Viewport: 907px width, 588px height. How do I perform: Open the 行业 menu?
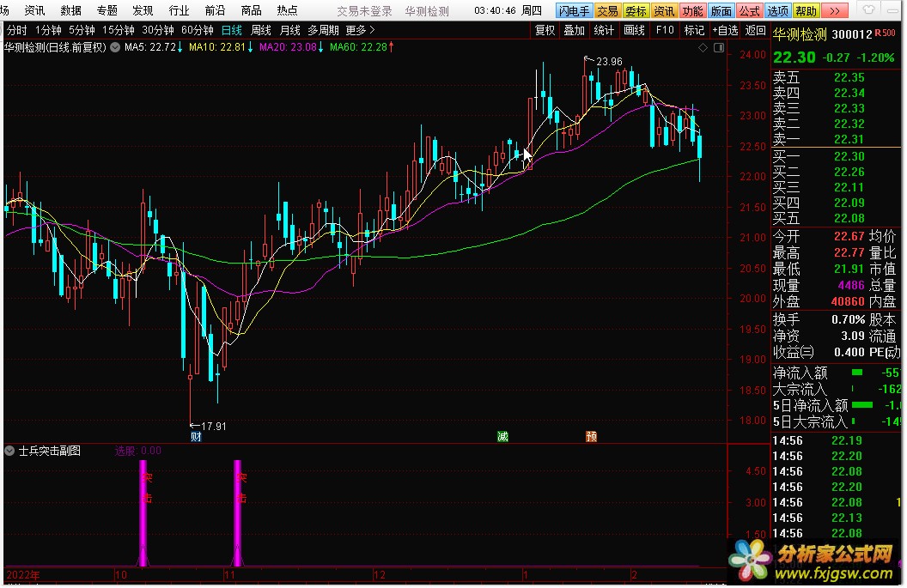(179, 10)
